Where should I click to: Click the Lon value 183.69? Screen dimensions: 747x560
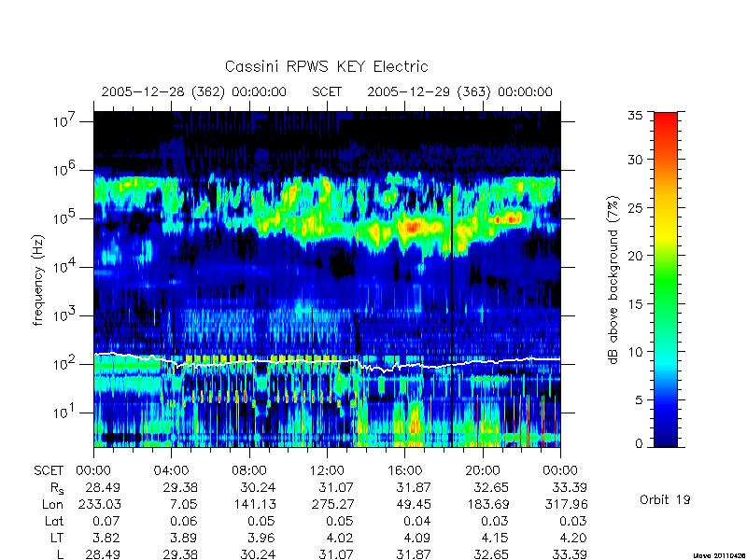point(487,504)
